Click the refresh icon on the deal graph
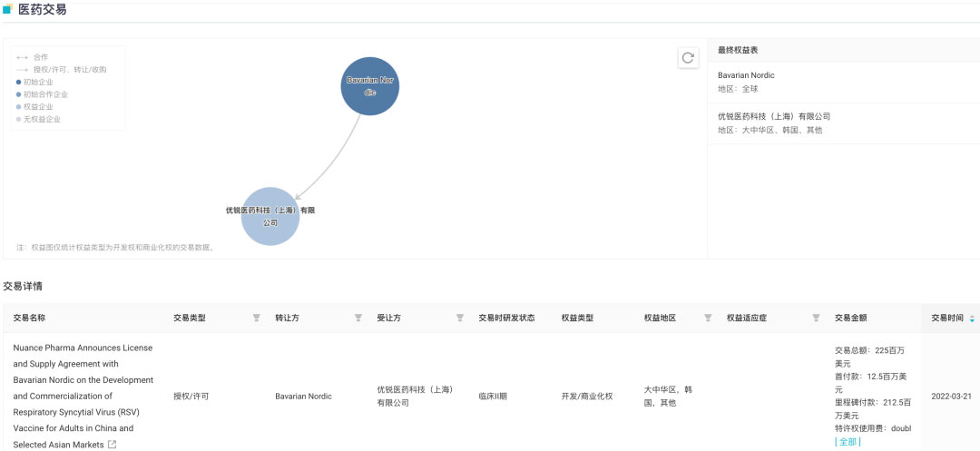980x451 pixels. tap(688, 58)
